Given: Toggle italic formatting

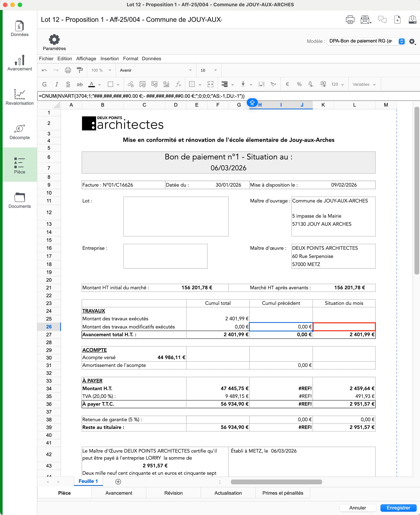Looking at the screenshot, I should click(56, 84).
